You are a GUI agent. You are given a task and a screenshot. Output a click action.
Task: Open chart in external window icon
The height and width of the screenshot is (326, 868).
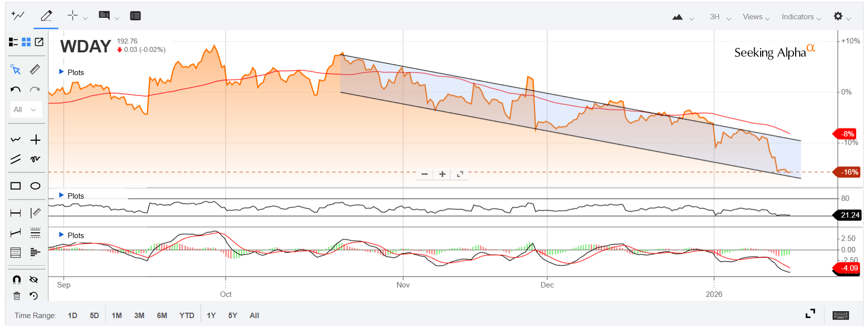point(39,42)
